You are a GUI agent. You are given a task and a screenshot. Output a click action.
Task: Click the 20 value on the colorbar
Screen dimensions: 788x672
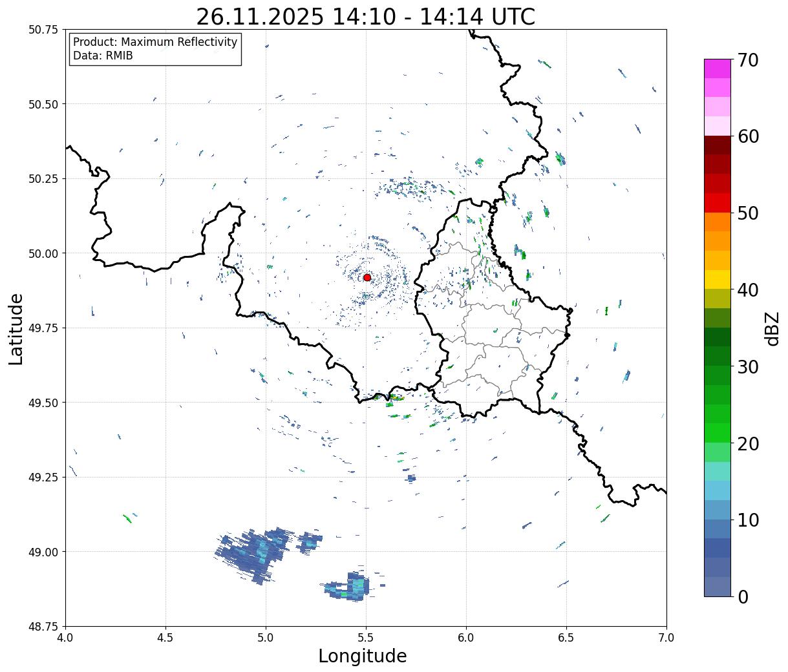pyautogui.click(x=748, y=444)
